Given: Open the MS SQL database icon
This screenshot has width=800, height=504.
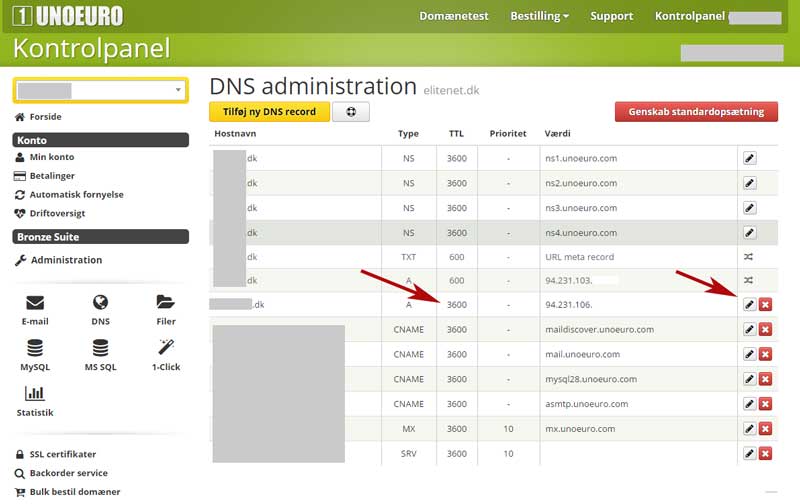Looking at the screenshot, I should [x=100, y=348].
